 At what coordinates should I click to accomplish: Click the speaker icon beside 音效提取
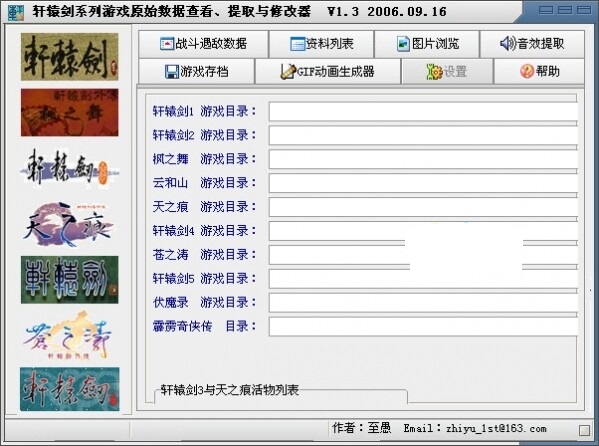click(x=508, y=44)
